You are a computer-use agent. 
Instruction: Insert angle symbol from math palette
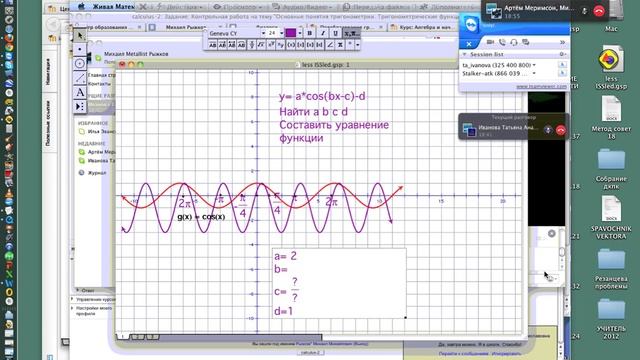click(x=330, y=45)
